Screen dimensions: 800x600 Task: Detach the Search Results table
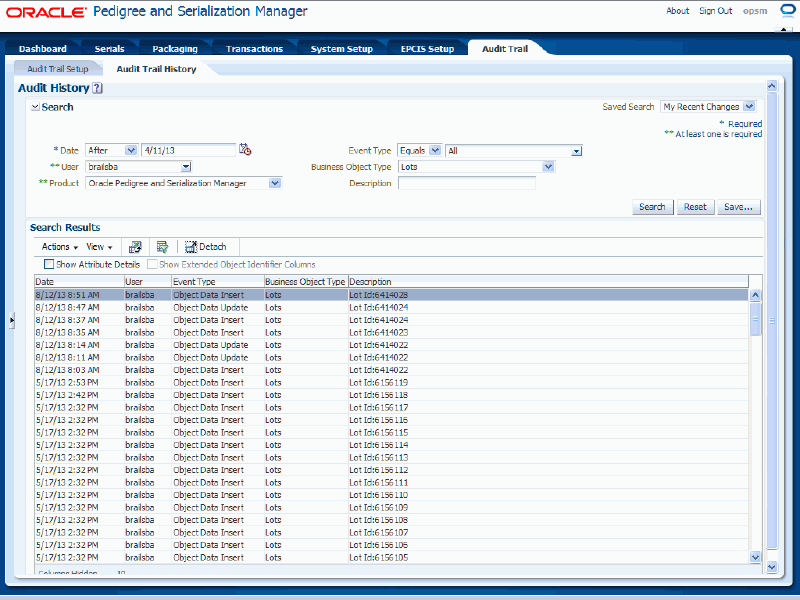pos(206,247)
